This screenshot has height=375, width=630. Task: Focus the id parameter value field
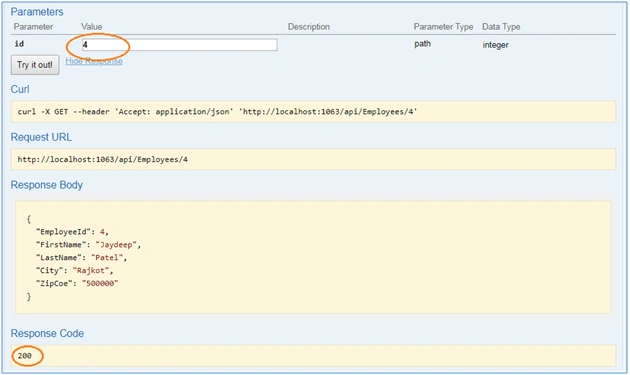point(179,45)
